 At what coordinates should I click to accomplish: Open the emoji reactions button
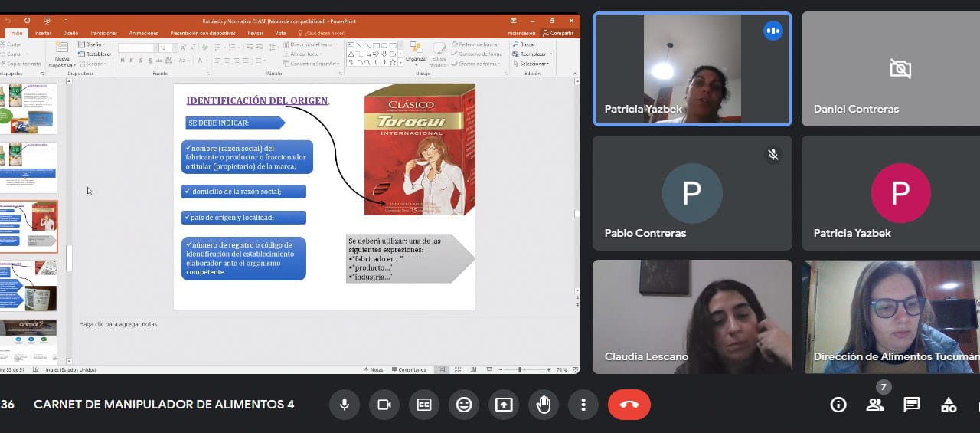(x=464, y=405)
